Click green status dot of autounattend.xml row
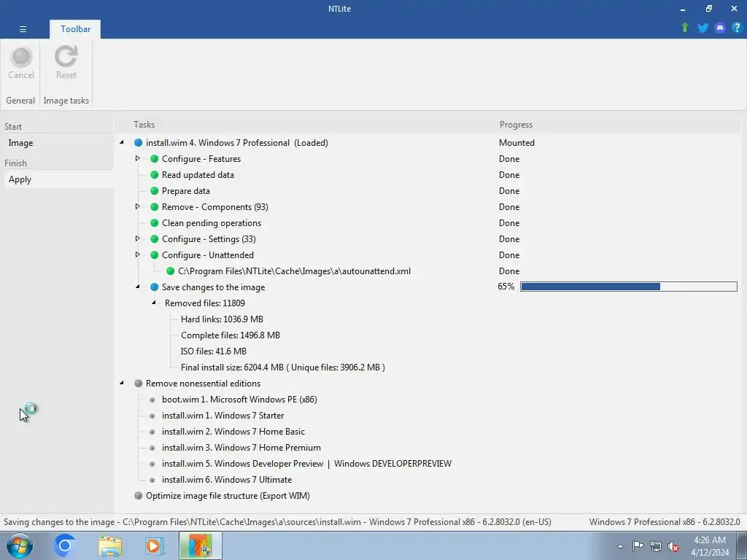This screenshot has height=560, width=747. pos(170,271)
